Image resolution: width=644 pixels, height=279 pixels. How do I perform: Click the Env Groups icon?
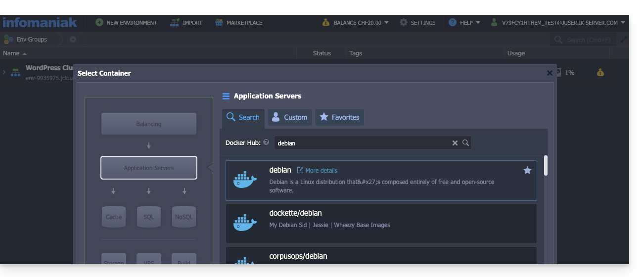[x=8, y=39]
